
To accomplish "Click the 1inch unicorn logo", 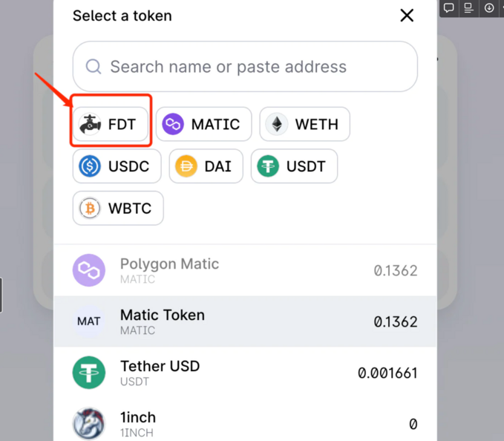I will coord(89,424).
